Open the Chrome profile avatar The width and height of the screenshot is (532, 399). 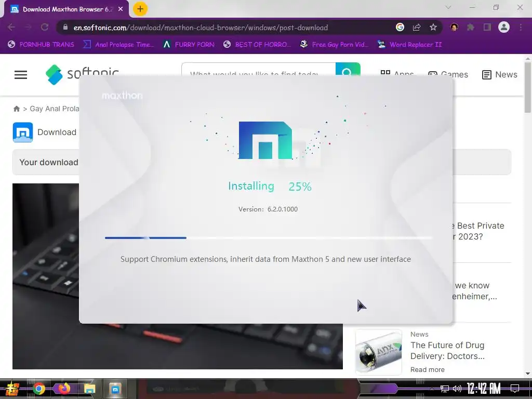[504, 27]
